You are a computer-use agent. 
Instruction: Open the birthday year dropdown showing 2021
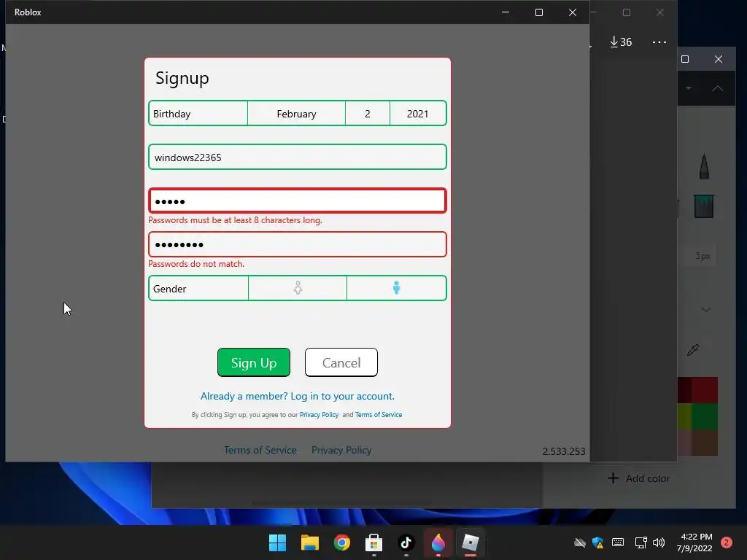[x=418, y=114]
